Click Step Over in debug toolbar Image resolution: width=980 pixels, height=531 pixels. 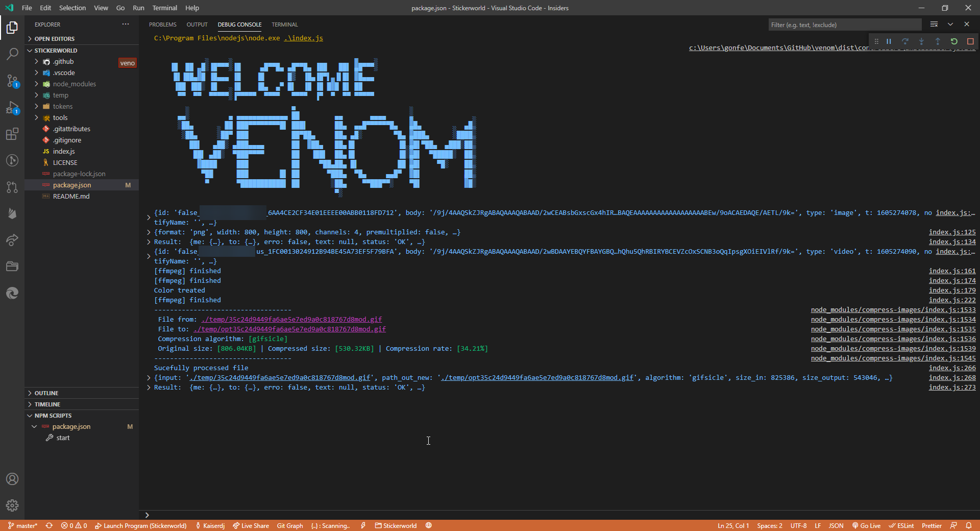click(x=905, y=41)
